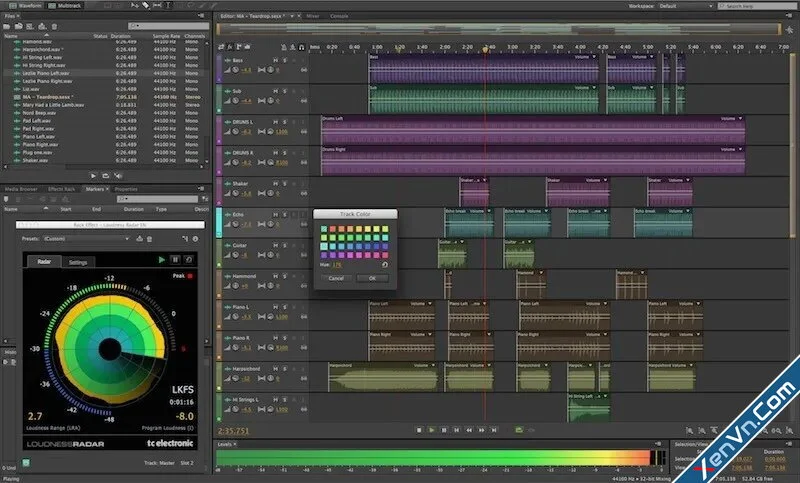
Task: Click the Rewind transport button
Action: pos(469,430)
